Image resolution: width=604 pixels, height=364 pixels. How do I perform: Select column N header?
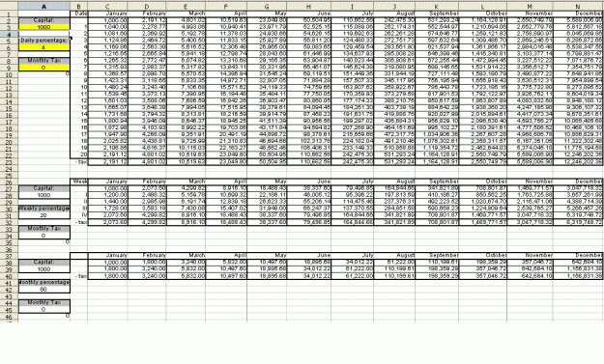(x=578, y=7)
